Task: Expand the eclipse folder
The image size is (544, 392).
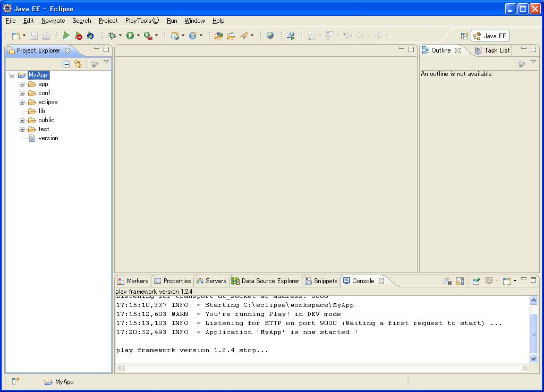Action: coord(22,102)
